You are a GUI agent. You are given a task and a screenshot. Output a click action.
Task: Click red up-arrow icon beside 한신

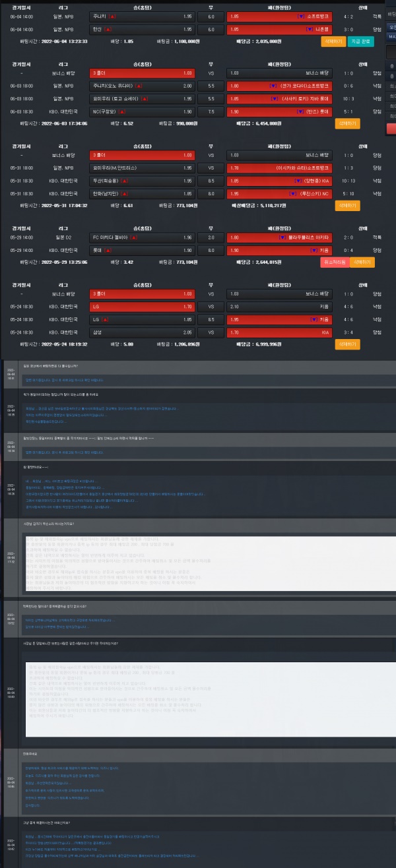108,30
